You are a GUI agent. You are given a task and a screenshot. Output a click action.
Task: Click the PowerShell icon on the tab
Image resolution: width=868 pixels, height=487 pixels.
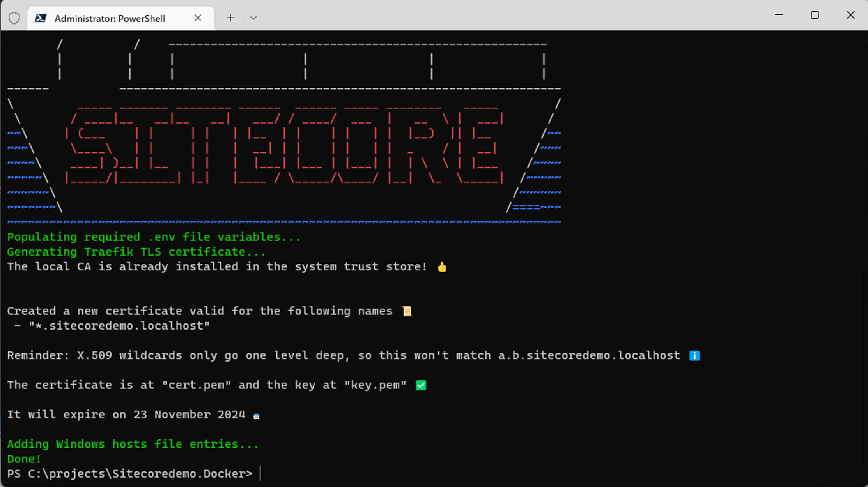[x=41, y=18]
